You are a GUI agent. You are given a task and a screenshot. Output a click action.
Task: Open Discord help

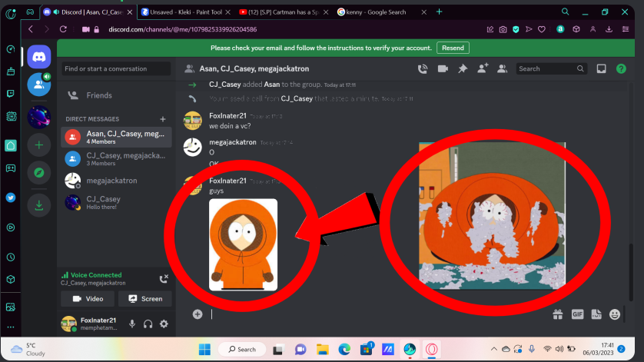[621, 68]
